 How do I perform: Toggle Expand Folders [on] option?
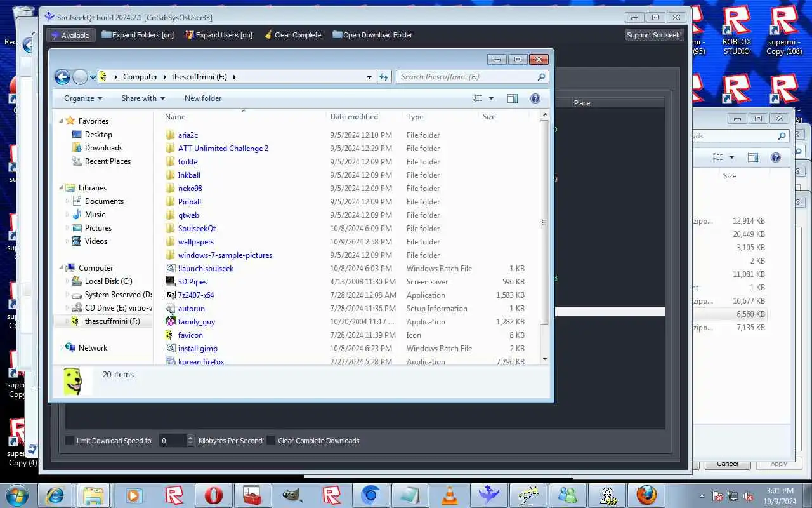click(137, 35)
